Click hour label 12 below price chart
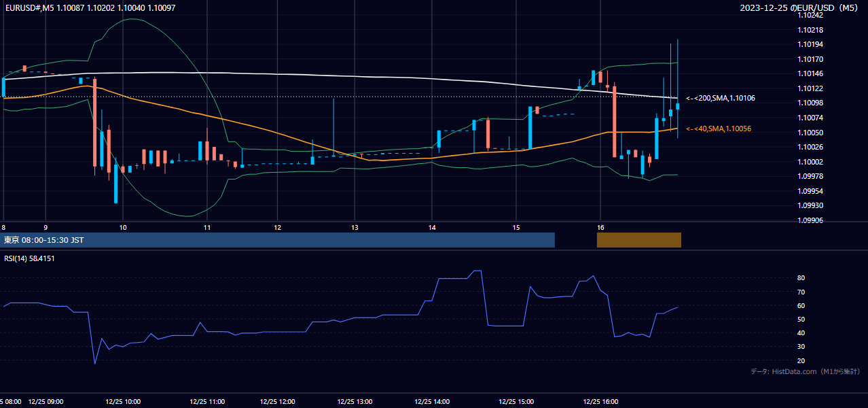The image size is (868, 408). (x=277, y=227)
